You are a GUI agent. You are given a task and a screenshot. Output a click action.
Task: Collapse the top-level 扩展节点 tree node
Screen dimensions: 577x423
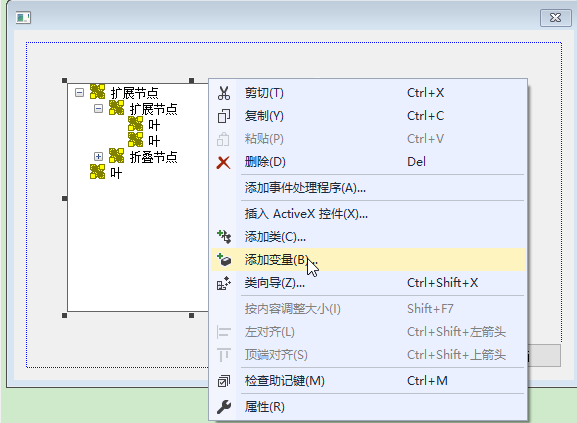coord(79,92)
